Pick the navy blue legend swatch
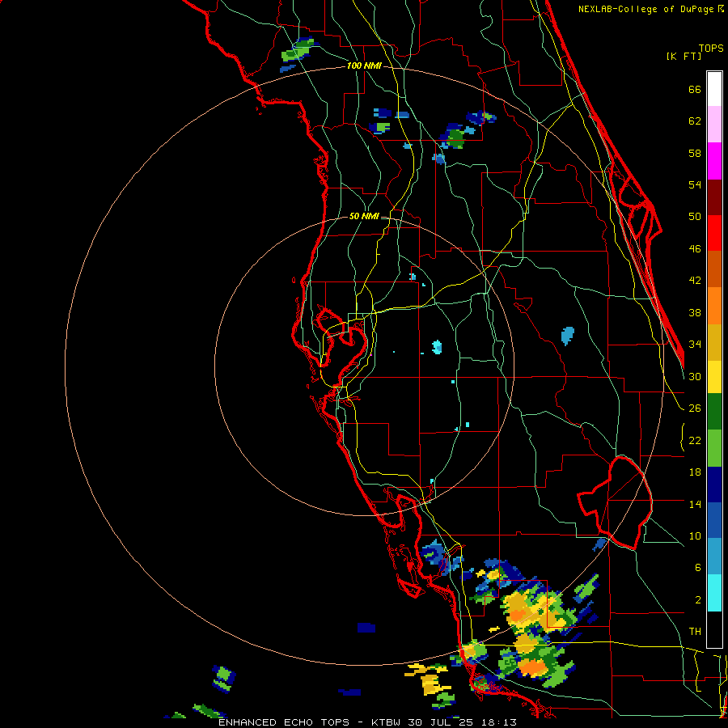Screen dimensions: 728x728 pyautogui.click(x=714, y=485)
